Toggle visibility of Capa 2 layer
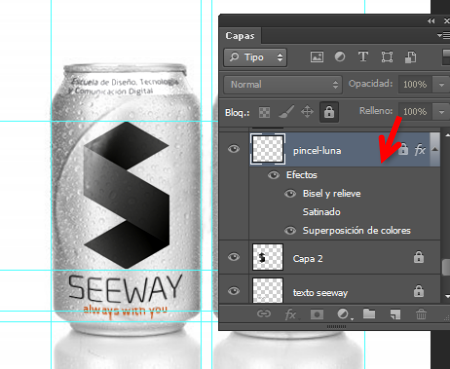450x369 pixels. pos(234,257)
